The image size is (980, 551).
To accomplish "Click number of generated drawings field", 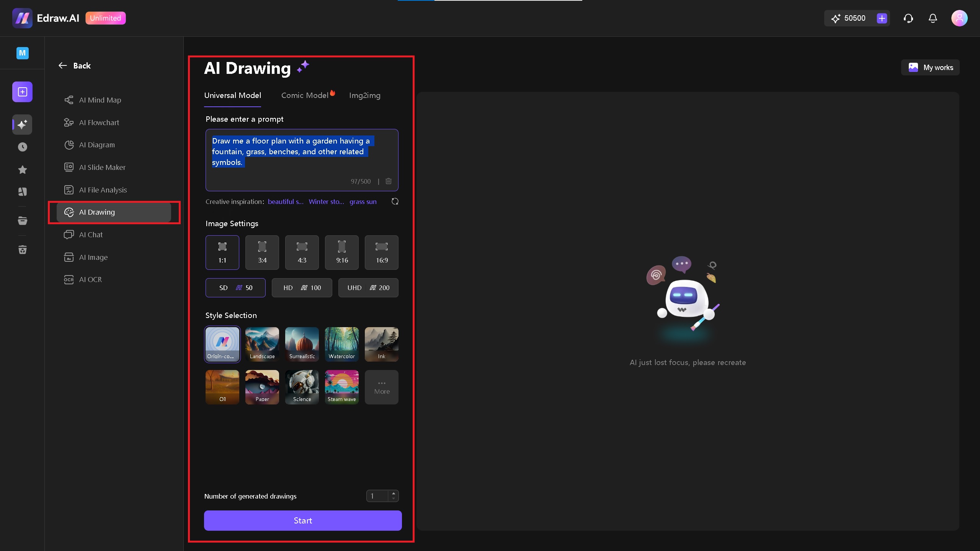I will point(377,496).
